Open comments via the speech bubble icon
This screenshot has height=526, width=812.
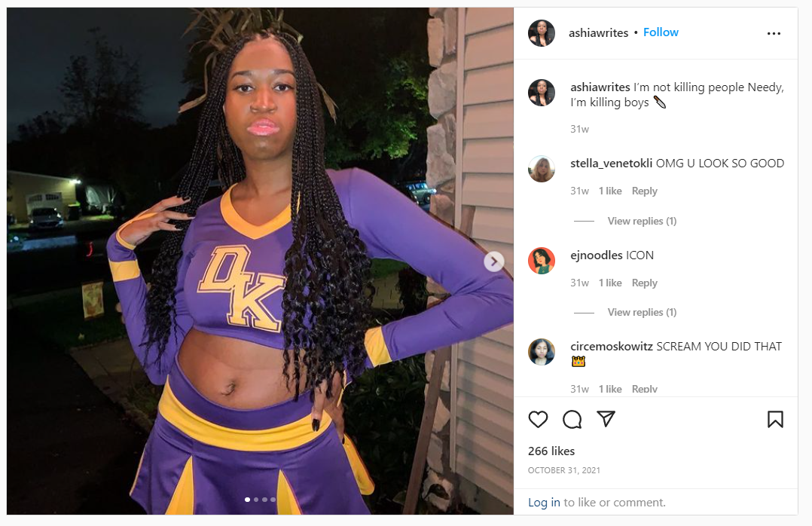(x=572, y=419)
